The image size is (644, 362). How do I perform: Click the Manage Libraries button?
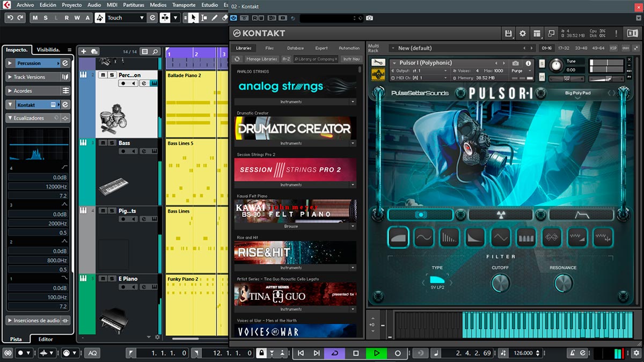[x=261, y=59]
